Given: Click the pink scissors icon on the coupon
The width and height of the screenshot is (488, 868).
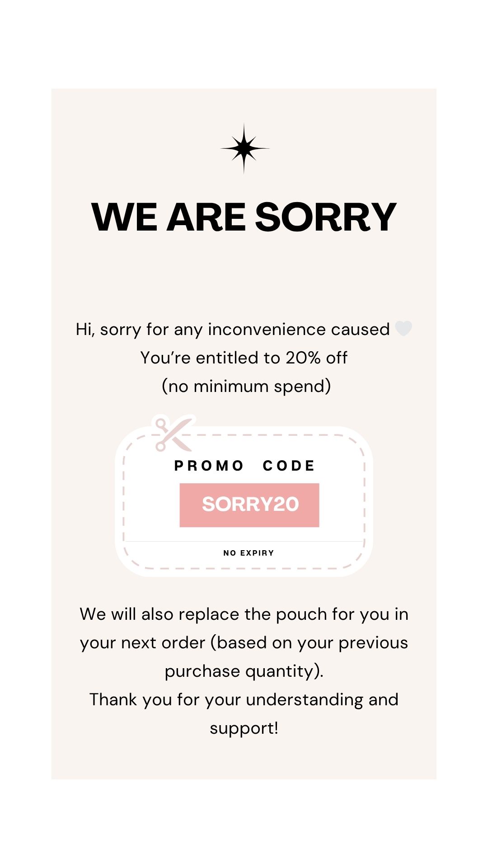Looking at the screenshot, I should pyautogui.click(x=173, y=434).
